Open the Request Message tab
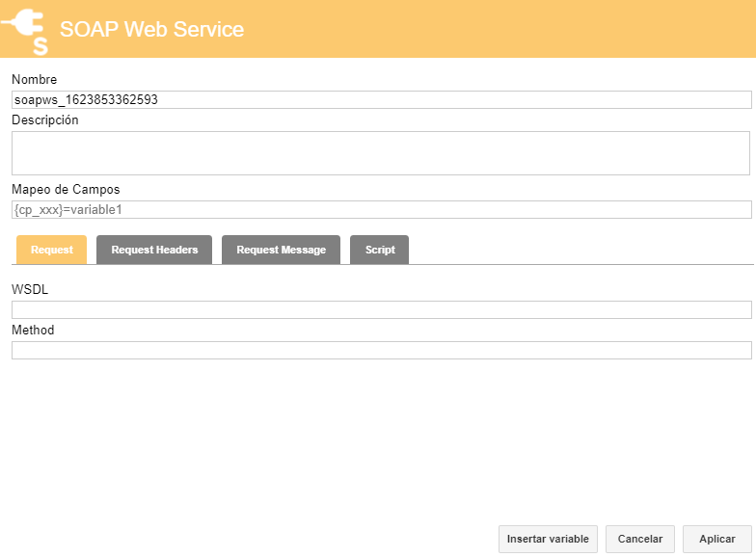The image size is (756, 557). [x=282, y=250]
